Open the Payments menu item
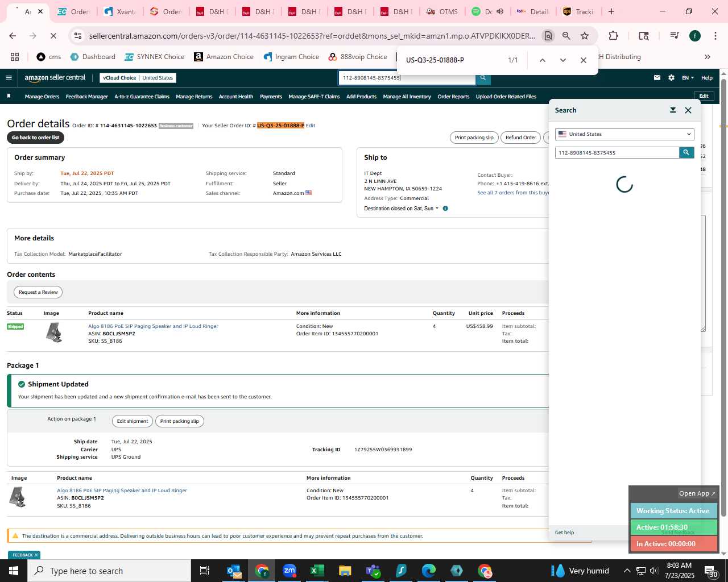 pos(271,97)
